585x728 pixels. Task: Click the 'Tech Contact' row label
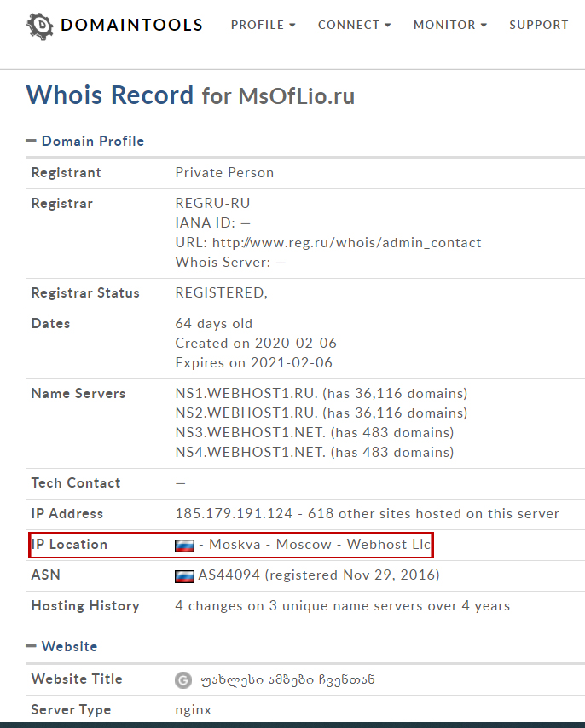click(76, 482)
